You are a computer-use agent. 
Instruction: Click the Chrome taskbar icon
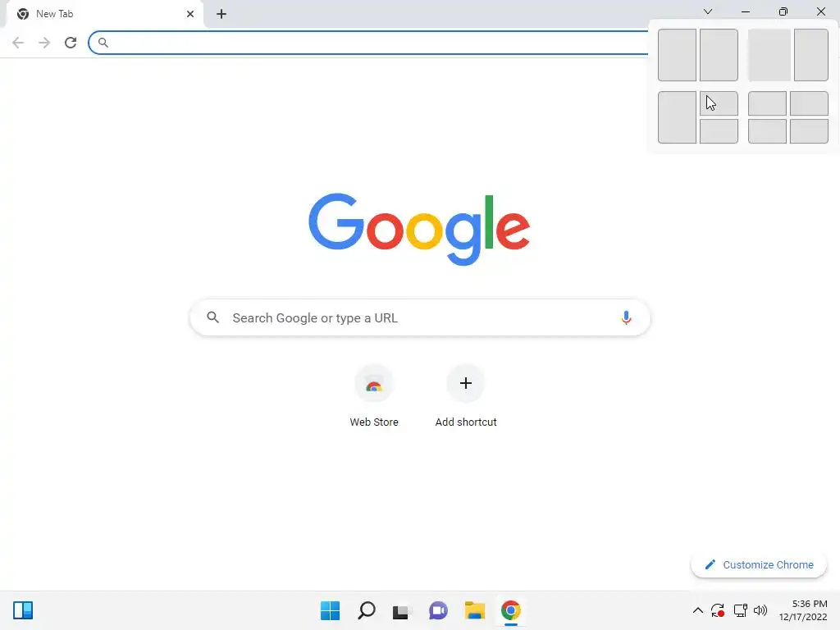pos(511,610)
